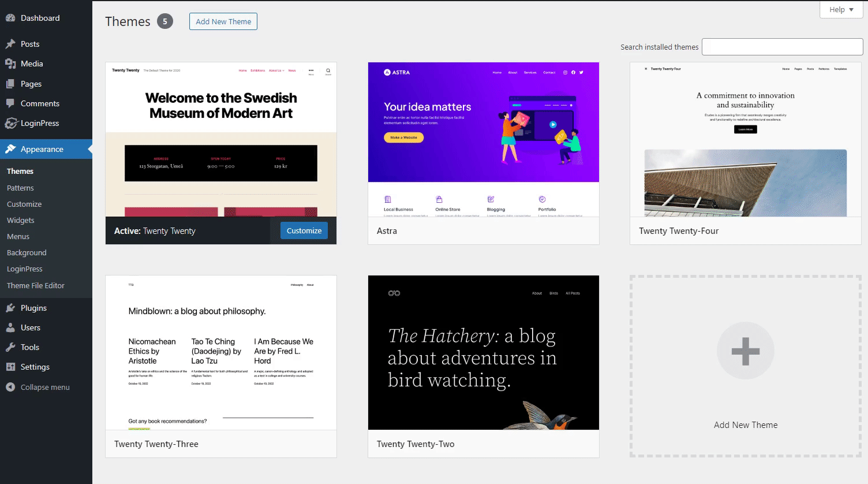Open Background submenu link

[27, 252]
